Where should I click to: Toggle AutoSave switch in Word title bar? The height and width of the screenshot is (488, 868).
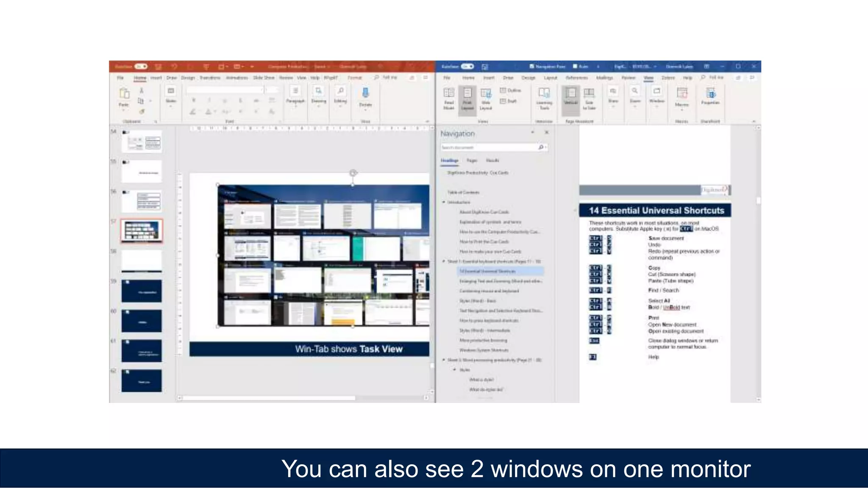(x=467, y=67)
